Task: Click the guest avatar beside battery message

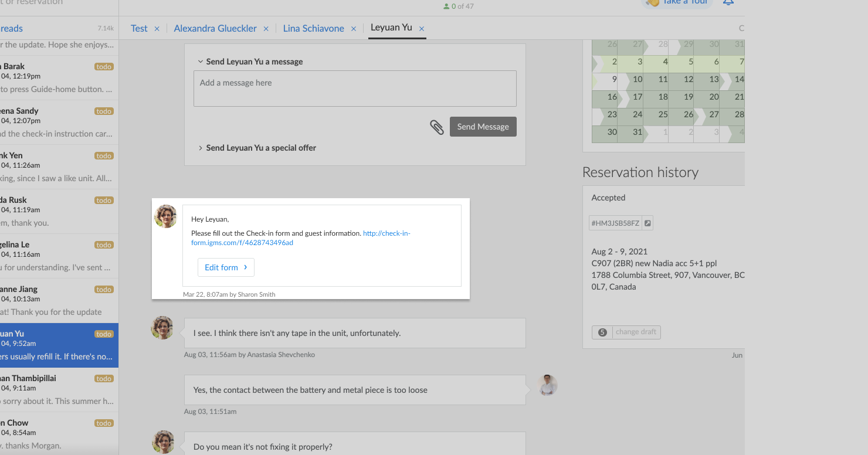Action: tap(547, 385)
